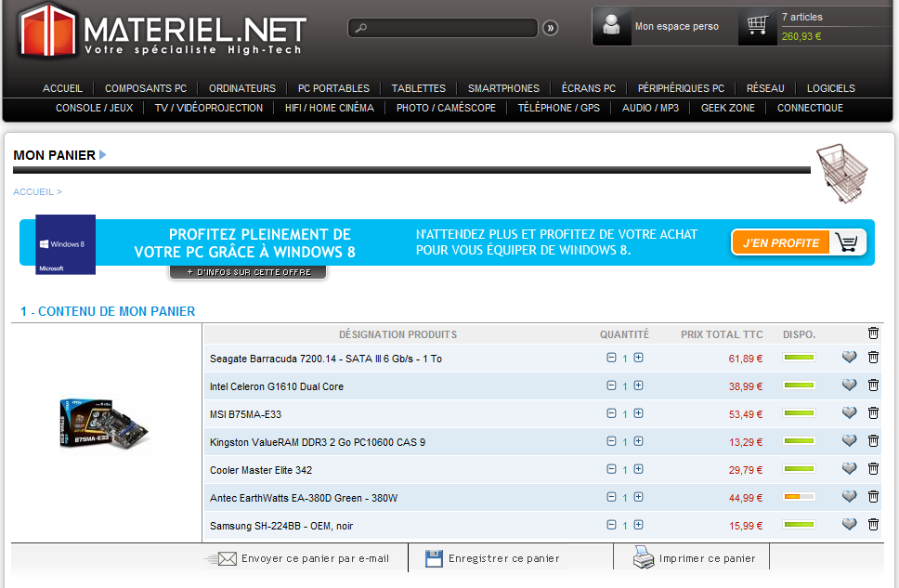Click the site search input field
The width and height of the screenshot is (899, 588).
pyautogui.click(x=444, y=29)
